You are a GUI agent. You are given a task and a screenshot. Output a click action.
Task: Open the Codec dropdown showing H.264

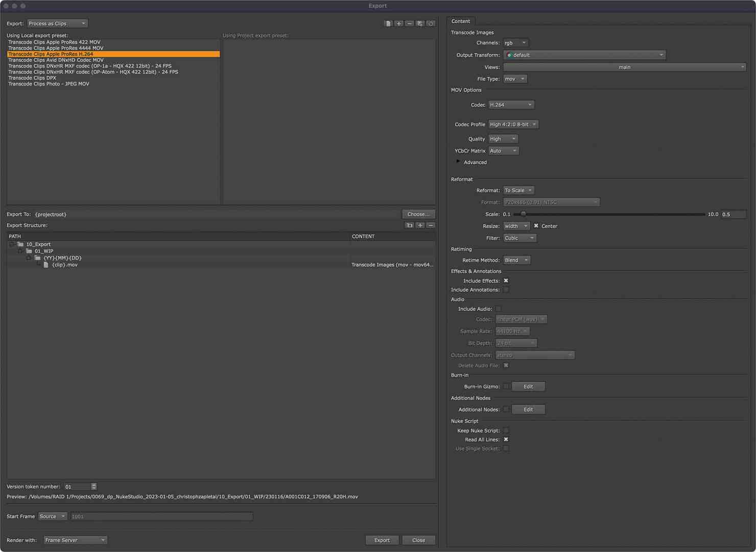[510, 104]
